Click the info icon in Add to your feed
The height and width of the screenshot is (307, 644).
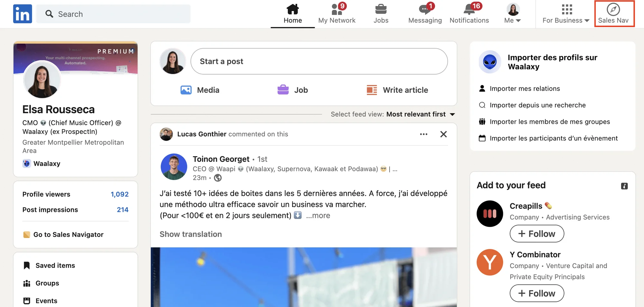624,186
